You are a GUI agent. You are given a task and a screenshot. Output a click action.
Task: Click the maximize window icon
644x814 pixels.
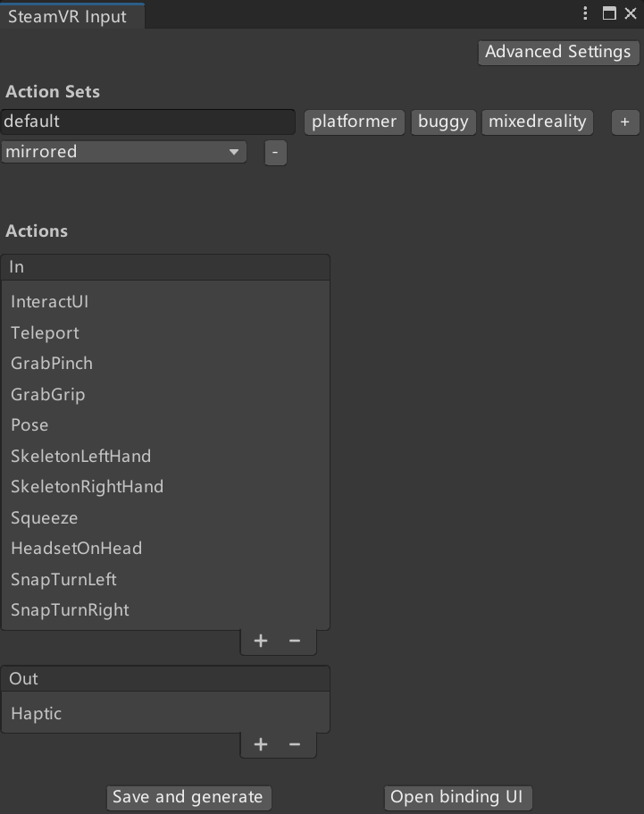pos(608,13)
